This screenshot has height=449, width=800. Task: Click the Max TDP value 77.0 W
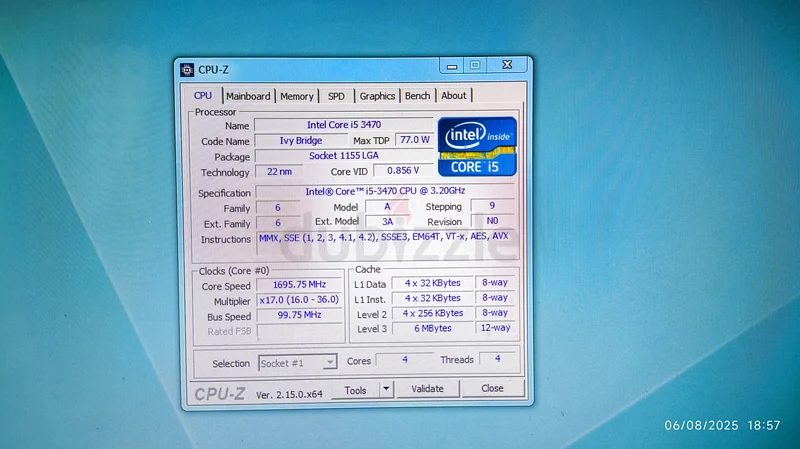(414, 140)
